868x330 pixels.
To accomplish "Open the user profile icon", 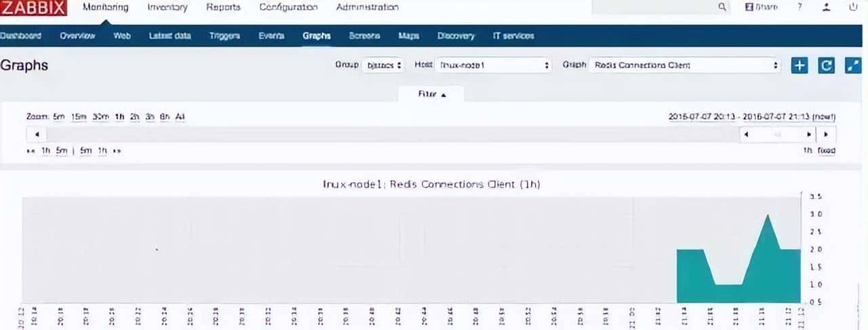I will [x=826, y=7].
